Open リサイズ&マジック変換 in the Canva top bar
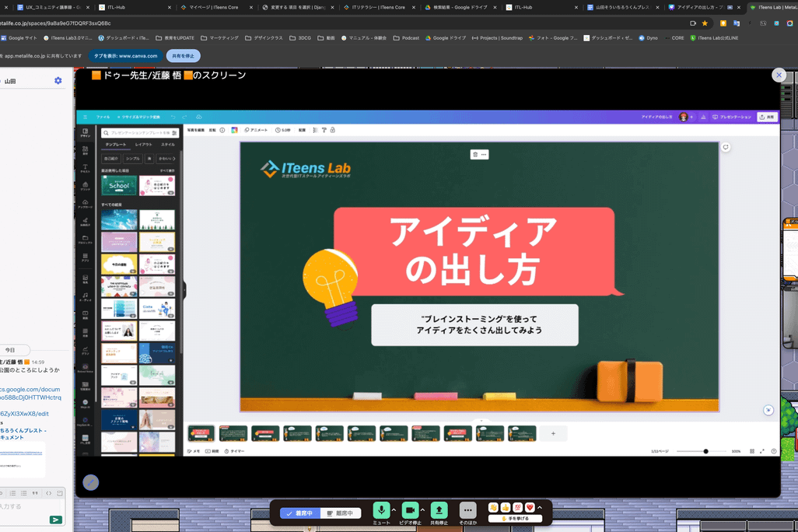Image resolution: width=798 pixels, height=532 pixels. (x=139, y=117)
